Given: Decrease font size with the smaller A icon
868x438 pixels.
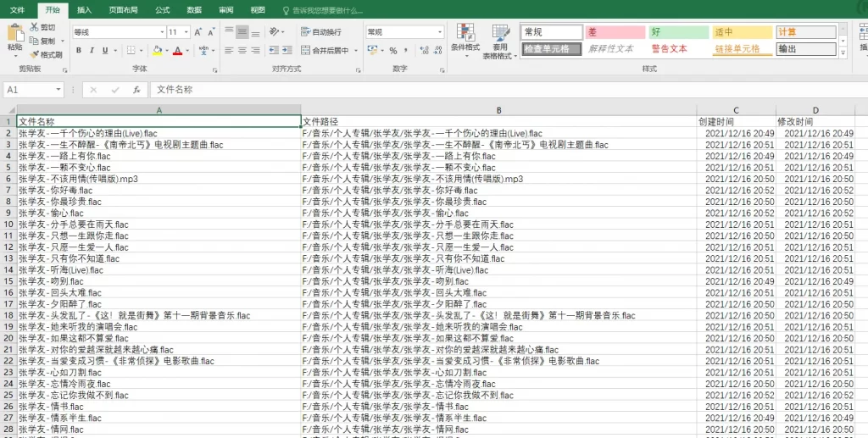Looking at the screenshot, I should [211, 32].
